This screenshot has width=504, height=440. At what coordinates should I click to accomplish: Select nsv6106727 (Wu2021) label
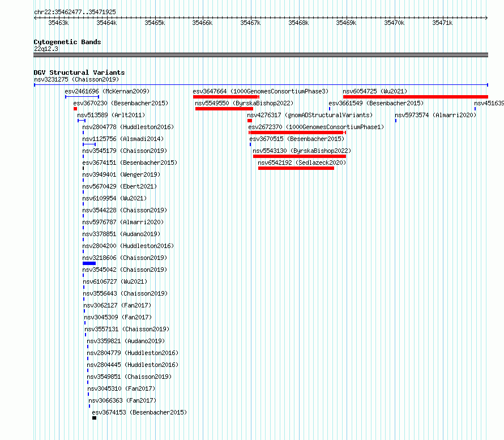115,281
